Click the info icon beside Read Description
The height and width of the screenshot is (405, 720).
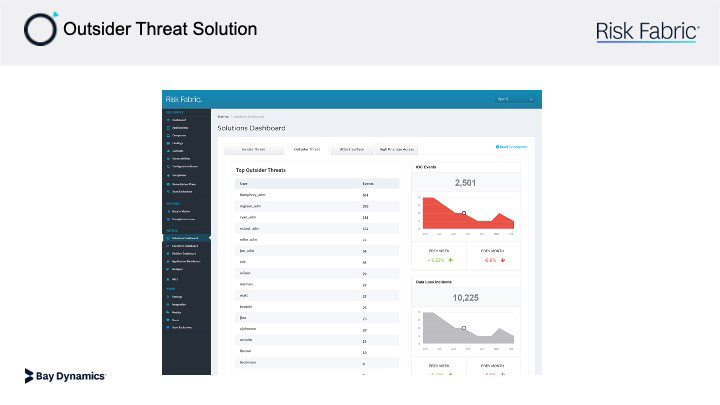[497, 147]
